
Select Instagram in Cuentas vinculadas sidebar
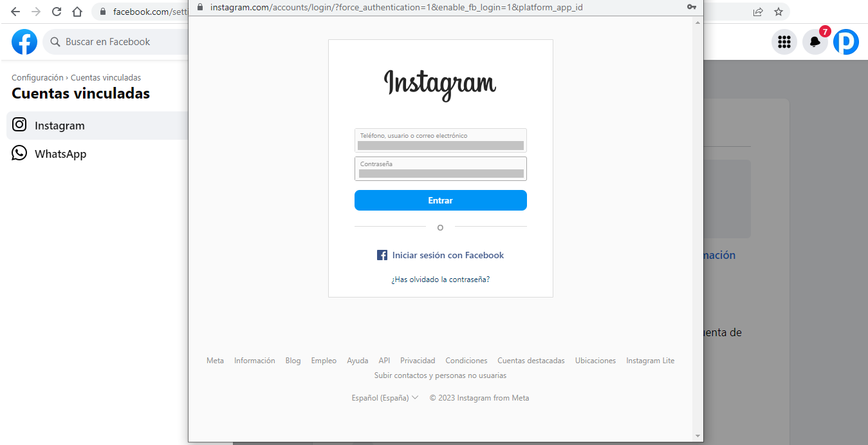pos(97,126)
